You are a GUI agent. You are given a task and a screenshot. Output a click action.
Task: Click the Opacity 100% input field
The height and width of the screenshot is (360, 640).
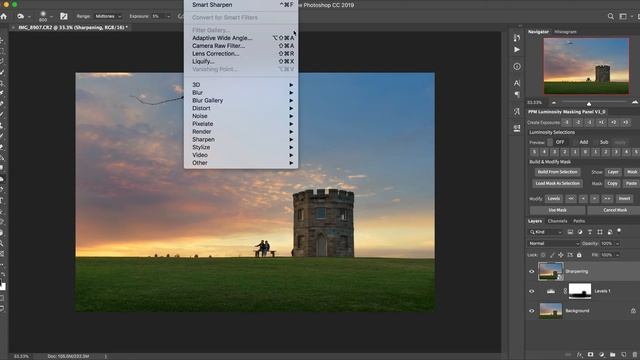click(x=607, y=244)
